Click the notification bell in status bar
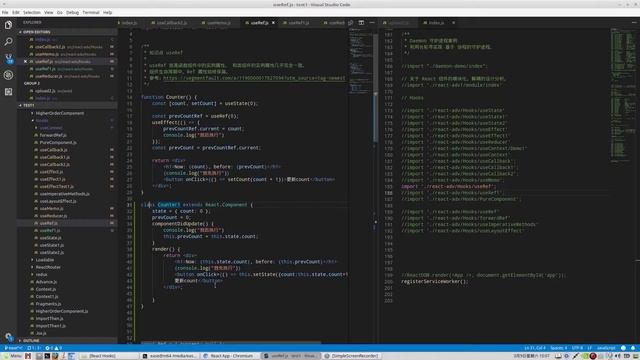 [x=633, y=348]
